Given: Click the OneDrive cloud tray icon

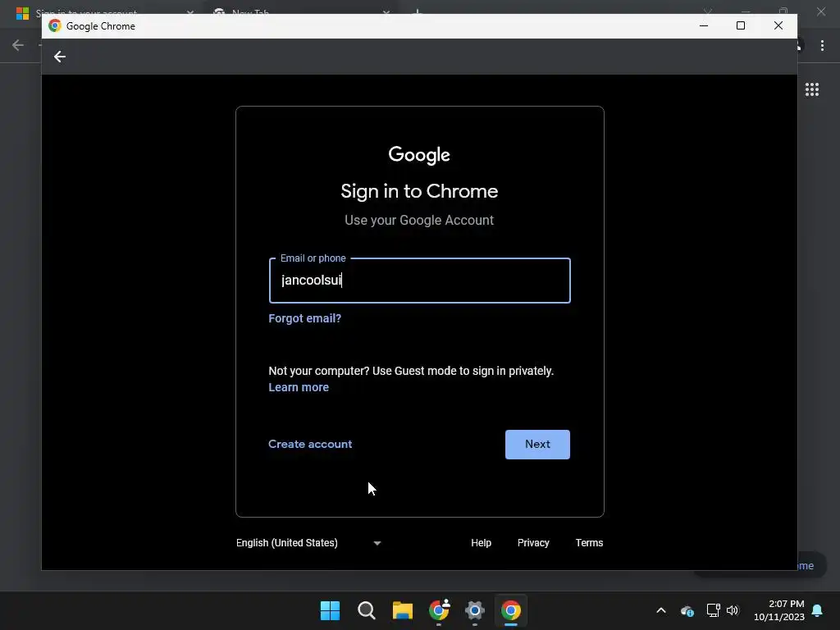Looking at the screenshot, I should click(687, 610).
